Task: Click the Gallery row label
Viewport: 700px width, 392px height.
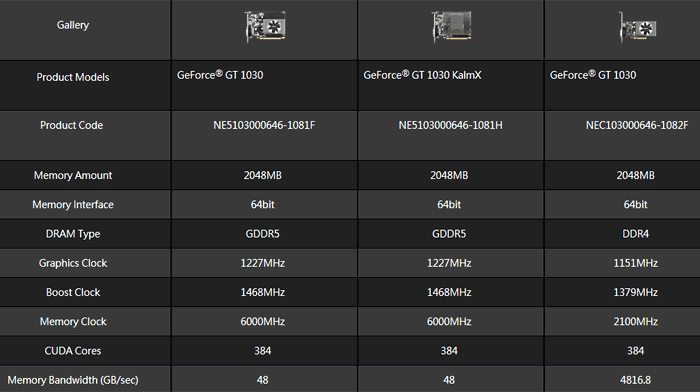Action: click(x=73, y=25)
